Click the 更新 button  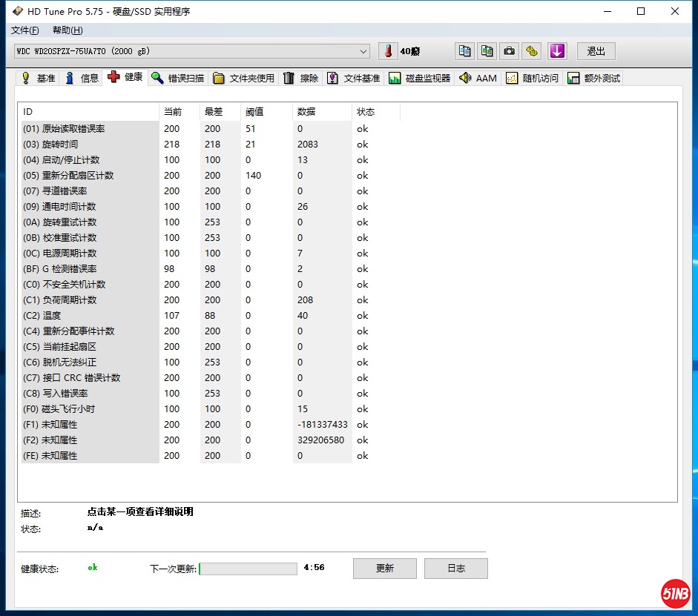click(x=384, y=569)
